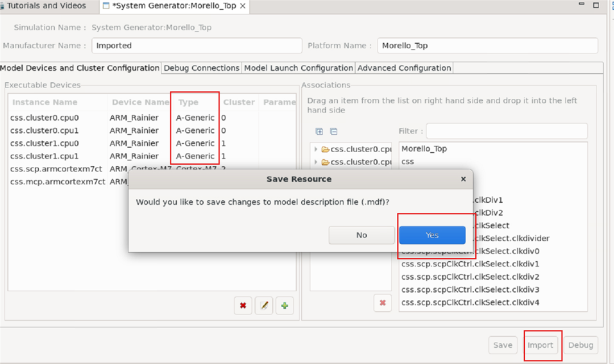Confirm saving with the Yes button

point(432,235)
